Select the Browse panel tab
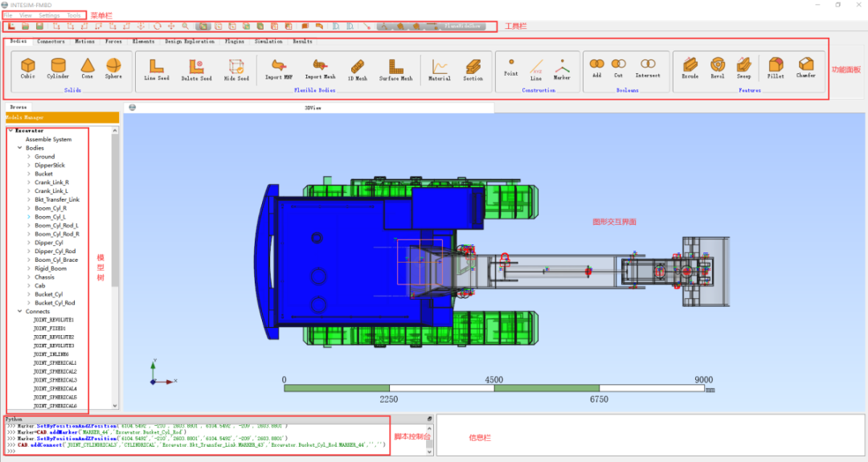Screen dimensions: 868x462 tap(18, 108)
